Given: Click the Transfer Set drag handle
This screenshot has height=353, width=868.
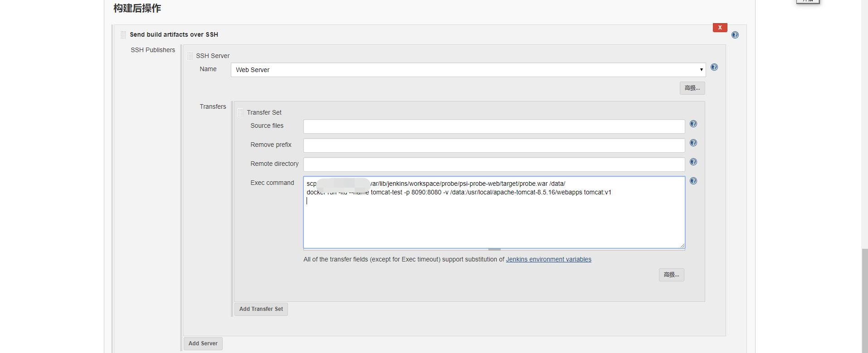Looking at the screenshot, I should coord(241,113).
